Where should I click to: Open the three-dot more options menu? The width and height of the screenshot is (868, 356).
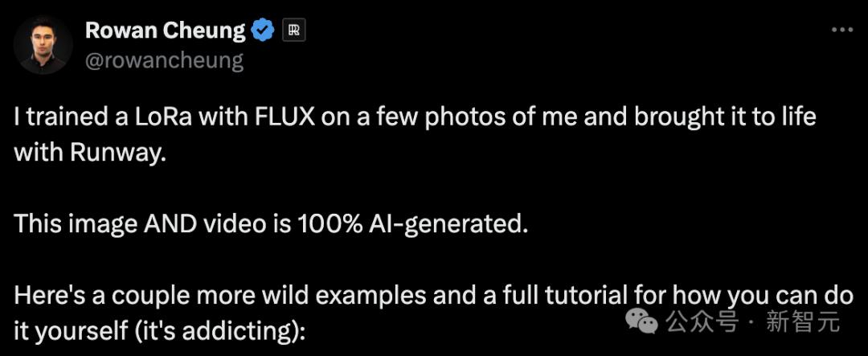(x=841, y=30)
